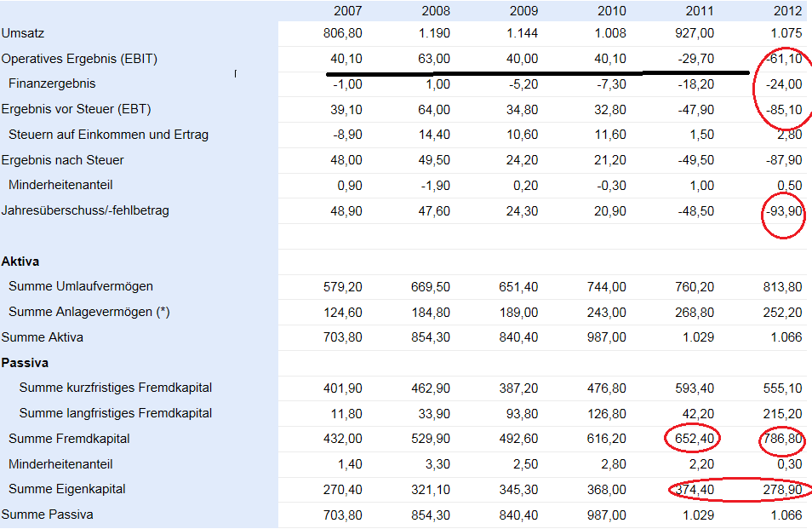Click Umsatz 2012 value 1.075
This screenshot has height=529, width=812.
[786, 33]
